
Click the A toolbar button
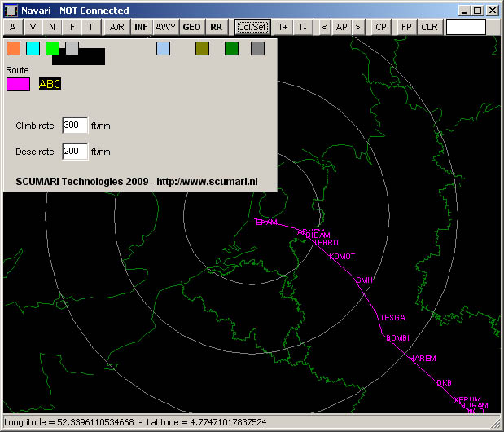[13, 27]
